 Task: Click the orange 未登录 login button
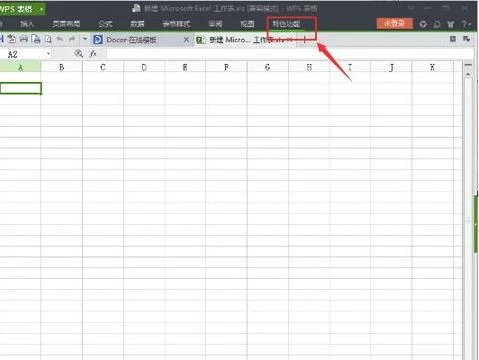pos(394,23)
